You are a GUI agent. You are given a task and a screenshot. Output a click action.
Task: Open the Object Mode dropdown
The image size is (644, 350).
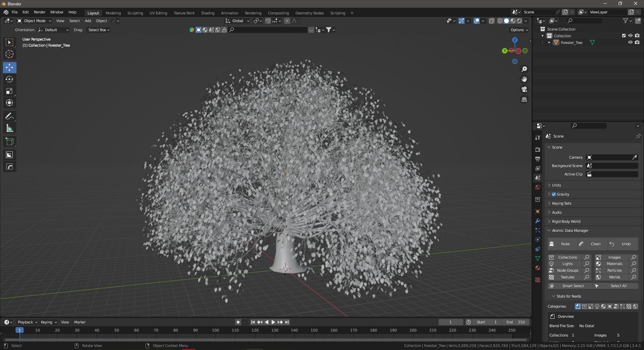pos(34,21)
